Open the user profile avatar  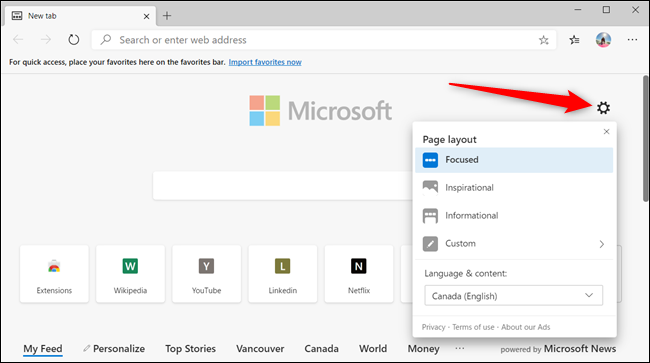pyautogui.click(x=603, y=40)
